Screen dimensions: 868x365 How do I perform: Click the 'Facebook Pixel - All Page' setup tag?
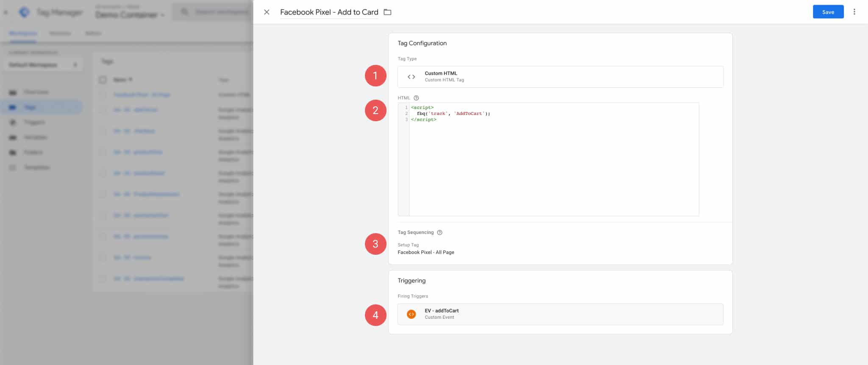[426, 252]
